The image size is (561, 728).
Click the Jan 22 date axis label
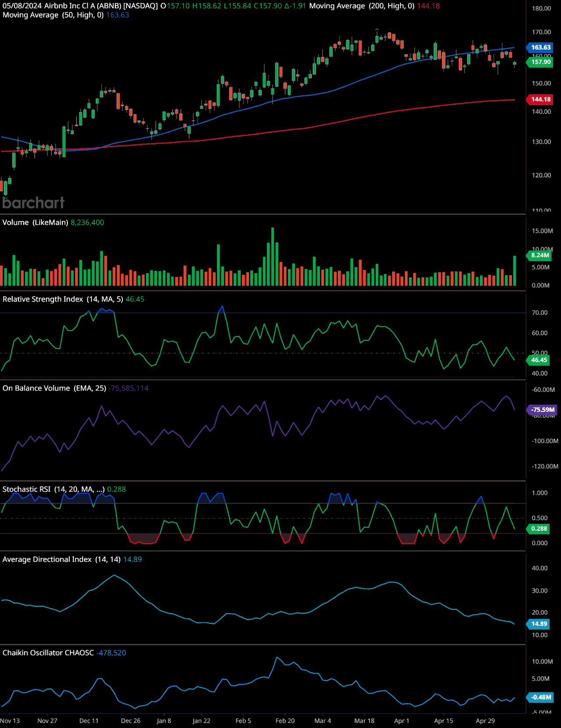[202, 721]
